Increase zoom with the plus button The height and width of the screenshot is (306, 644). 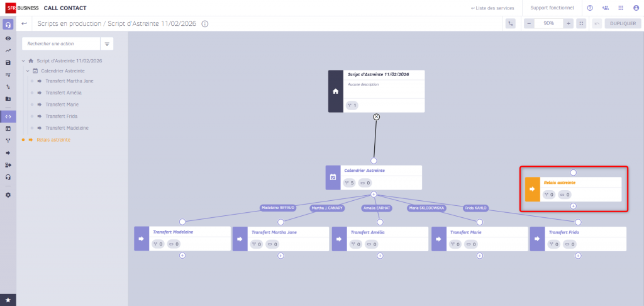pos(568,23)
